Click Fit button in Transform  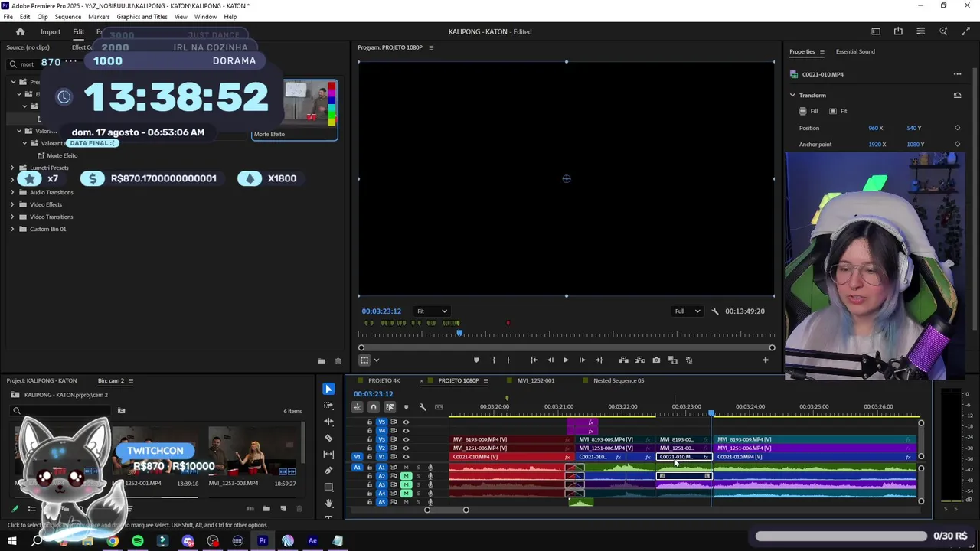(x=838, y=112)
